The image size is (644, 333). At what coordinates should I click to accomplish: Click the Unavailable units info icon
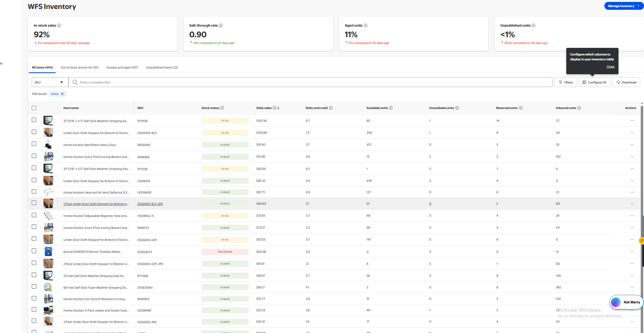(x=457, y=108)
